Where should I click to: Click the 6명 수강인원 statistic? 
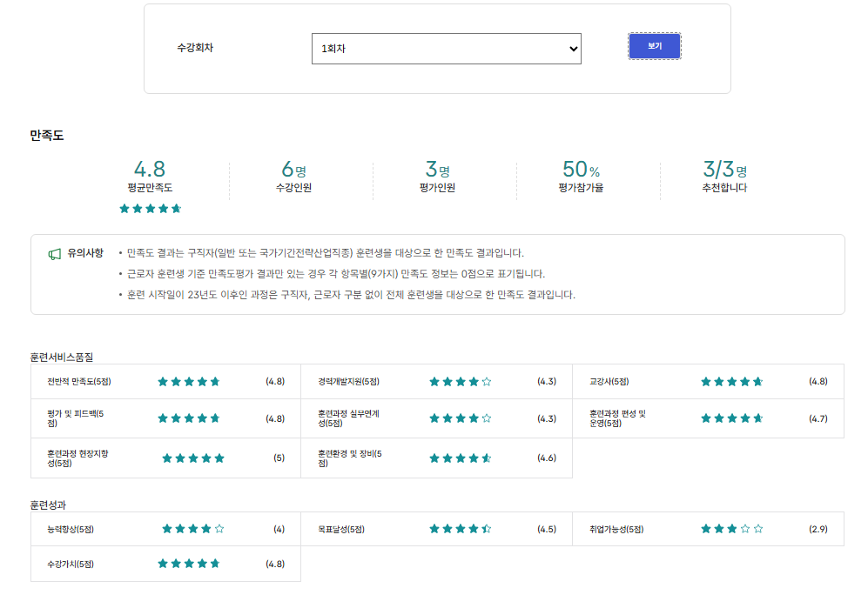tap(293, 170)
